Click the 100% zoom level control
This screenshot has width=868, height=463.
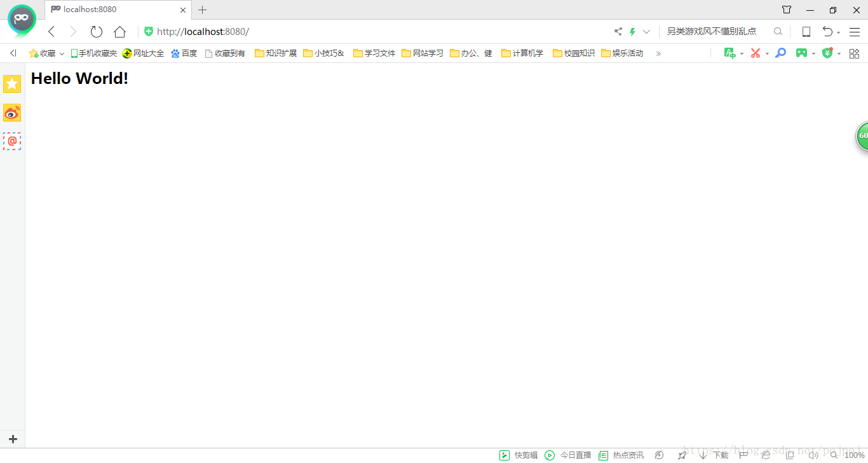tap(848, 455)
